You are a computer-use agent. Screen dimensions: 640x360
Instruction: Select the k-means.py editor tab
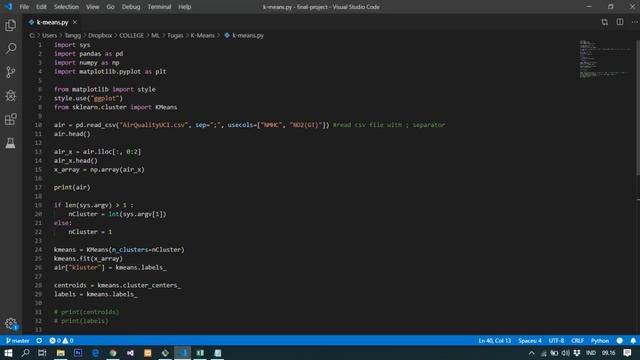pos(52,22)
